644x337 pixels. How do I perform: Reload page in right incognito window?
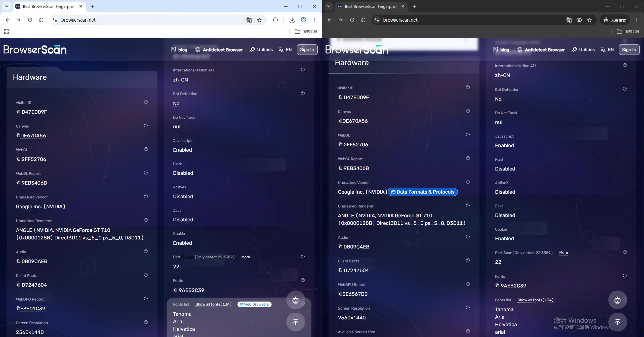pyautogui.click(x=352, y=20)
